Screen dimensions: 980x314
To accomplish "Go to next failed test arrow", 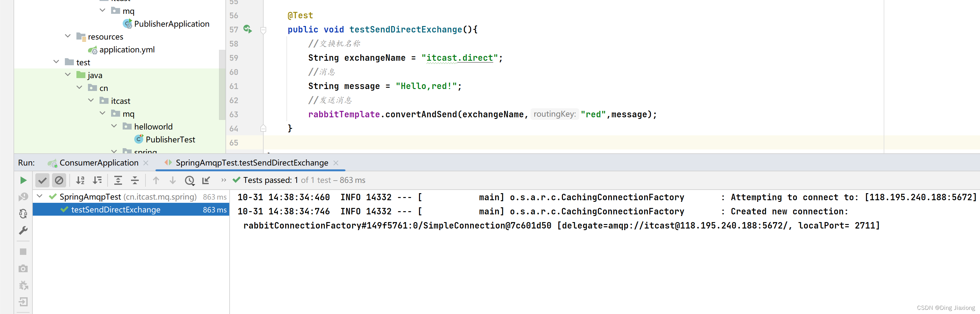I will (x=173, y=180).
